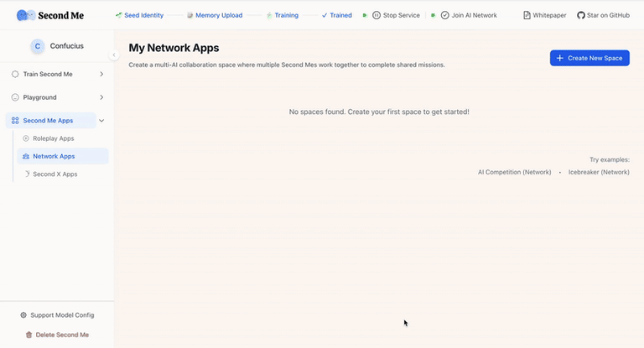Click the GitHub octocat icon
The height and width of the screenshot is (348, 644).
(581, 15)
